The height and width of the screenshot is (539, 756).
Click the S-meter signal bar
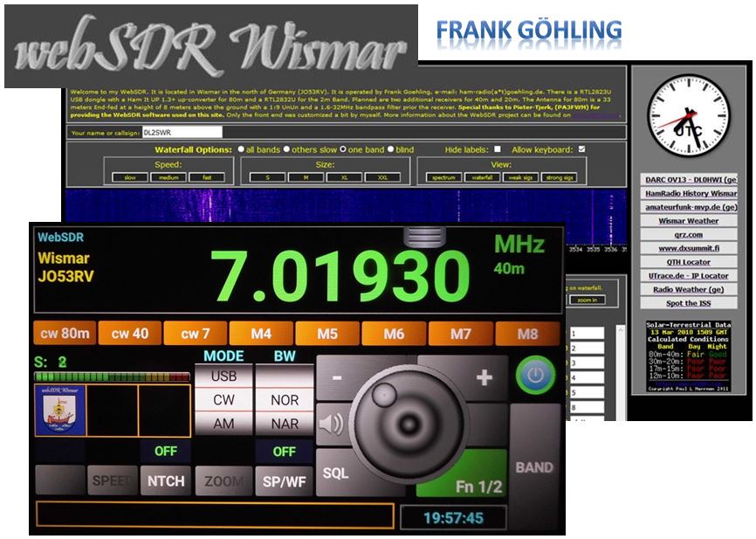tap(113, 377)
